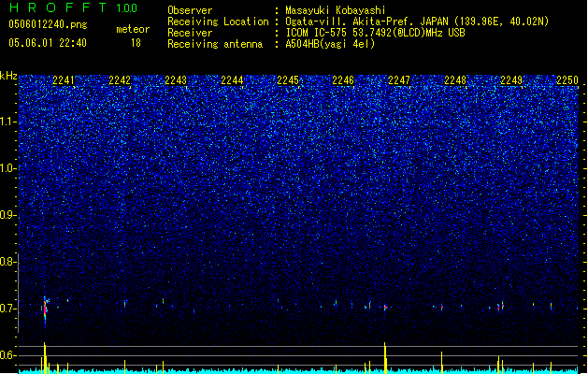Click the 0.7 kHz axis label
The image size is (588, 374).
click(x=7, y=309)
